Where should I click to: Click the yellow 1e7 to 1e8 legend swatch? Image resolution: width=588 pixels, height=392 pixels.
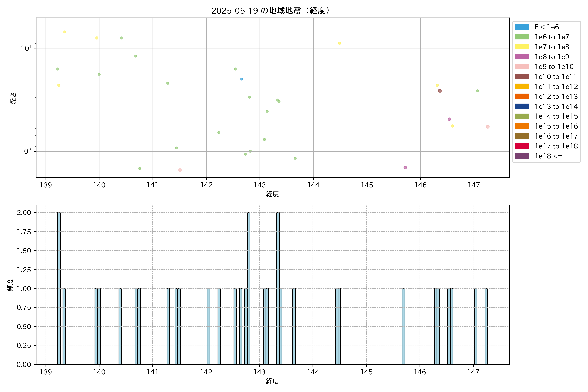click(522, 47)
